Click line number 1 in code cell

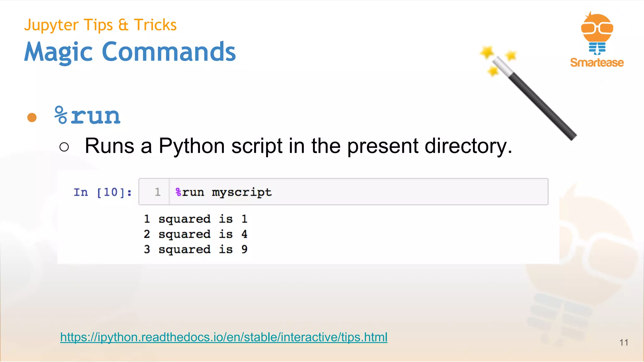click(158, 192)
